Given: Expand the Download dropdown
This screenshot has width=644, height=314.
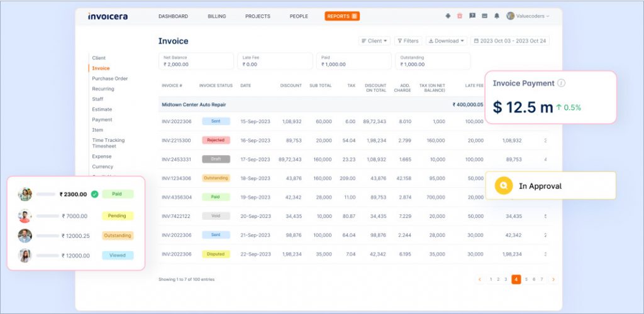Looking at the screenshot, I should point(447,41).
